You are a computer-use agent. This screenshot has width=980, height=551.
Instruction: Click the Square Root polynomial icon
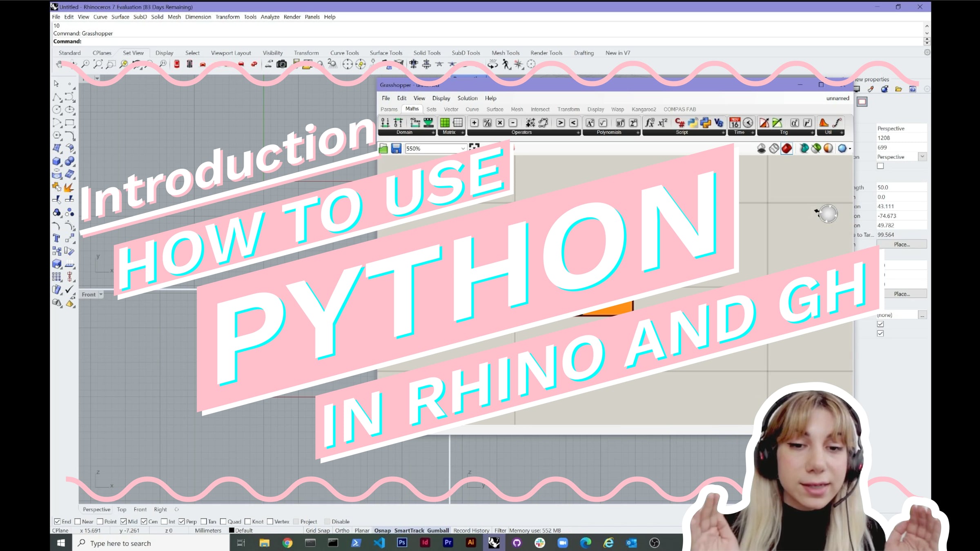pos(603,123)
